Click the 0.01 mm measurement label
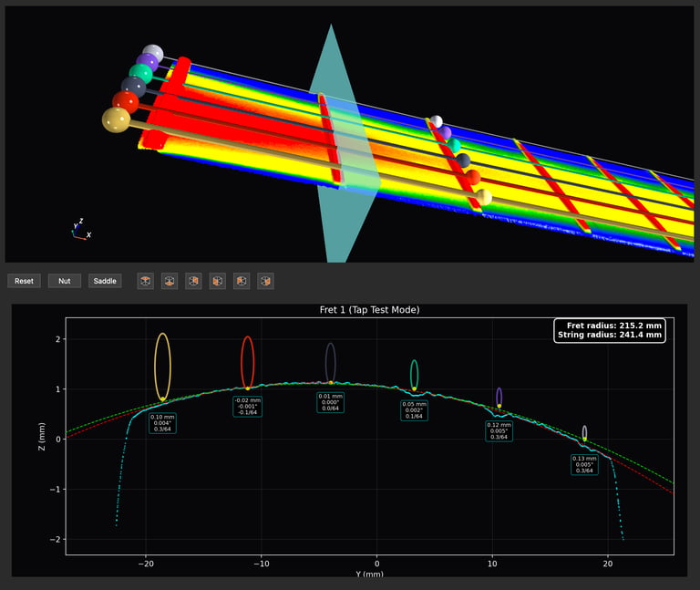The height and width of the screenshot is (590, 700). (x=330, y=402)
